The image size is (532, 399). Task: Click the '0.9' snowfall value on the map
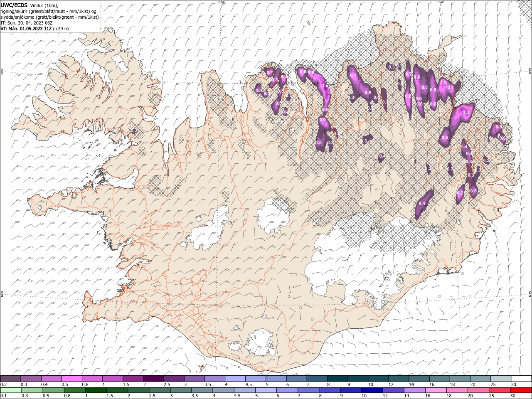pos(322,120)
